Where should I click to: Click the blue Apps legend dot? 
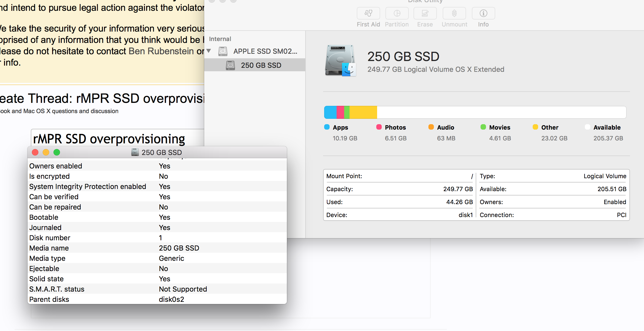point(327,127)
